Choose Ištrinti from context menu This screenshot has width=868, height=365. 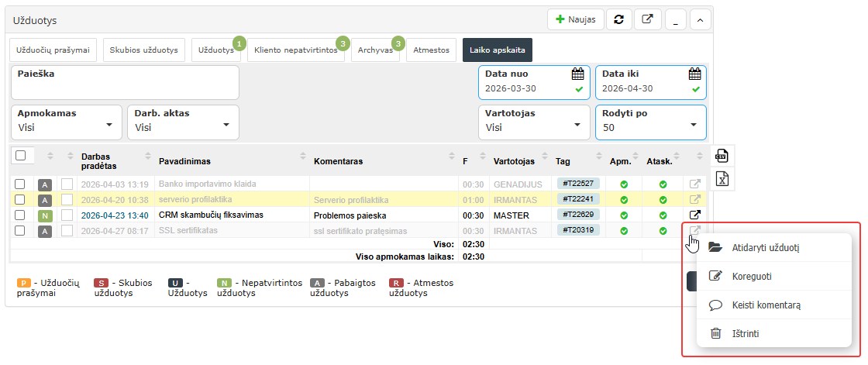click(x=773, y=333)
